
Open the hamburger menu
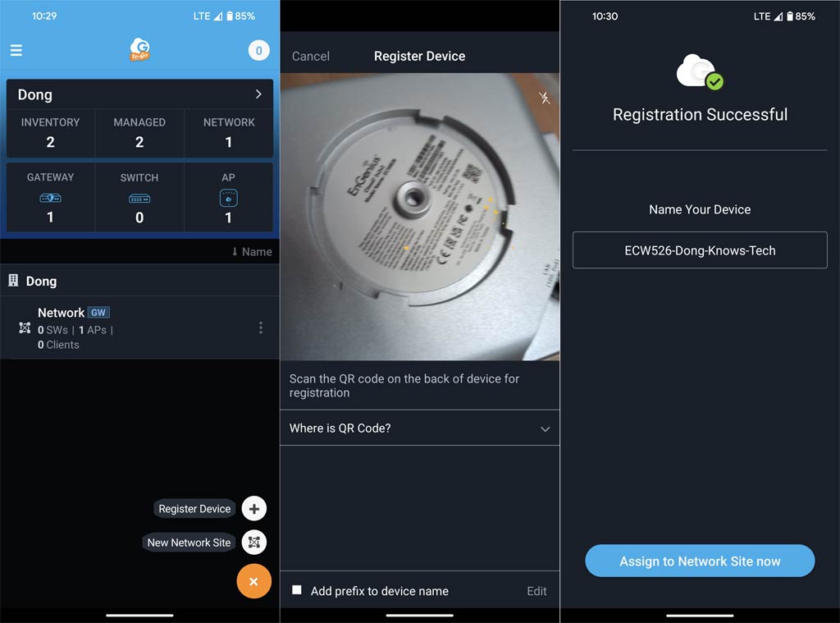[x=16, y=50]
